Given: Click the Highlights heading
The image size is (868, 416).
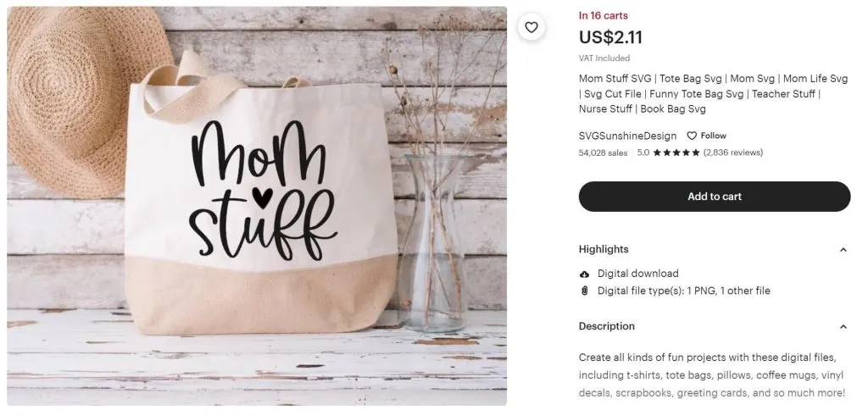Looking at the screenshot, I should [604, 249].
